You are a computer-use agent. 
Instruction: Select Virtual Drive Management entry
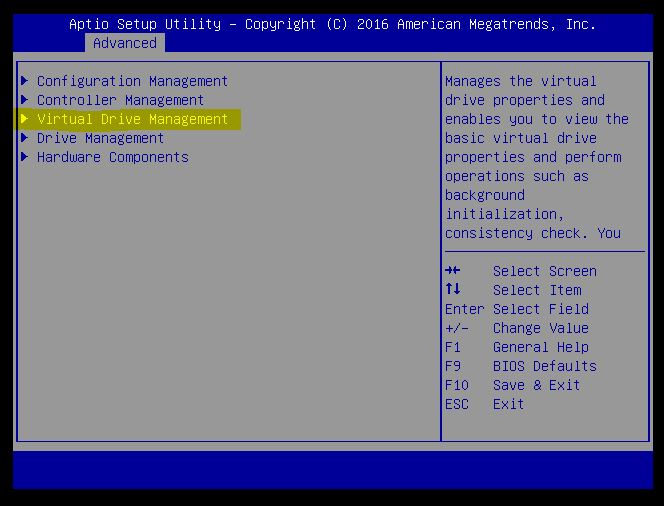tap(133, 119)
